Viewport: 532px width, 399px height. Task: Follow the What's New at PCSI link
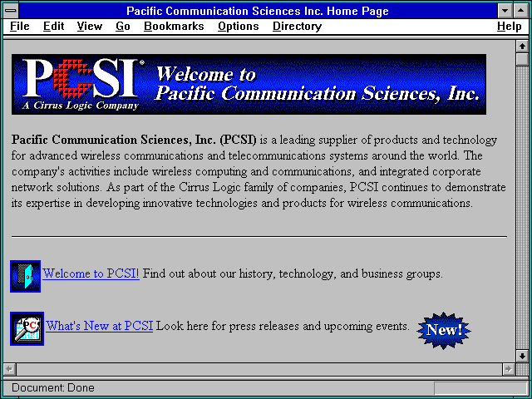point(99,326)
